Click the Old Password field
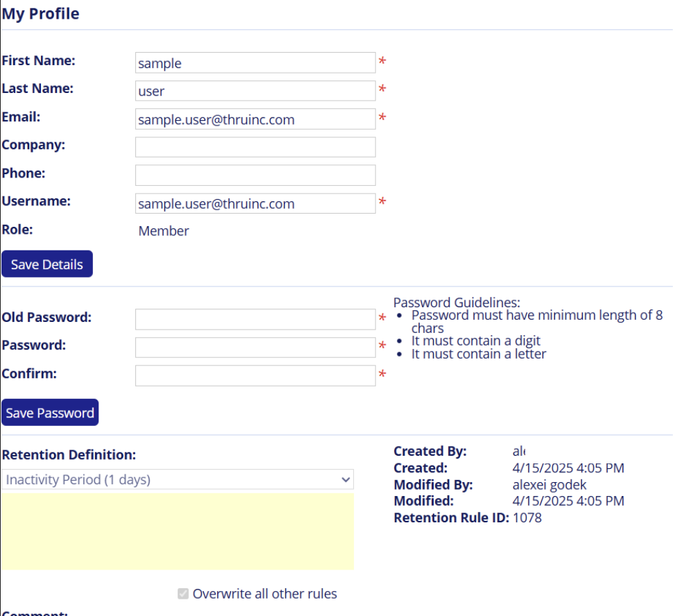This screenshot has width=673, height=616. tap(255, 319)
